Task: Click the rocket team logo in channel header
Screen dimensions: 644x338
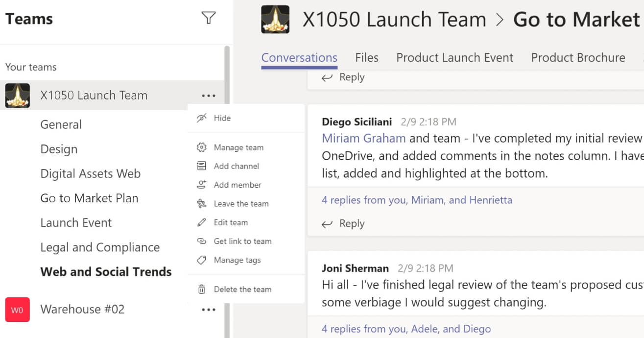Action: (275, 19)
